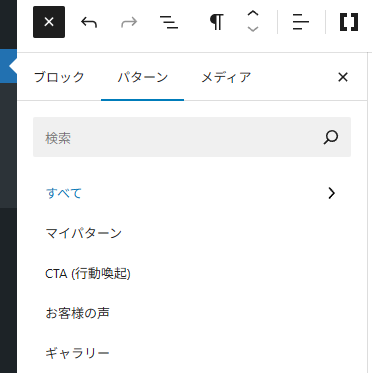
Task: Move the block up with the upper chevron
Action: pos(253,14)
